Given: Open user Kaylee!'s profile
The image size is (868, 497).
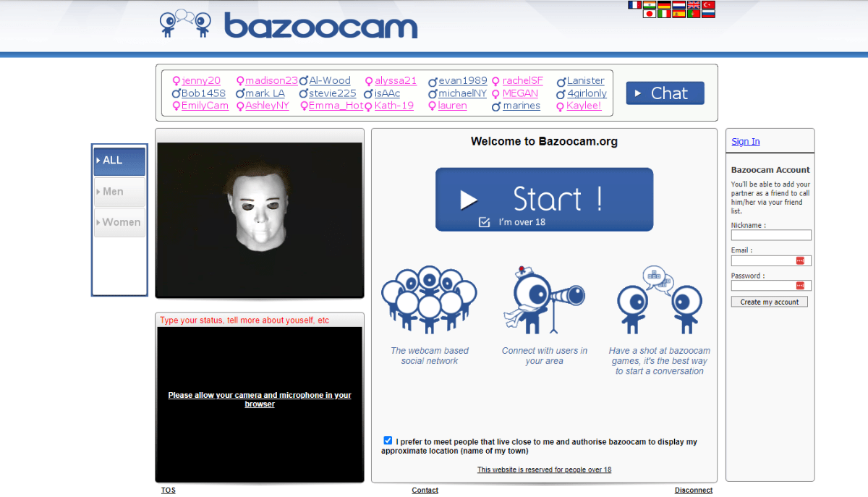Looking at the screenshot, I should (x=584, y=106).
